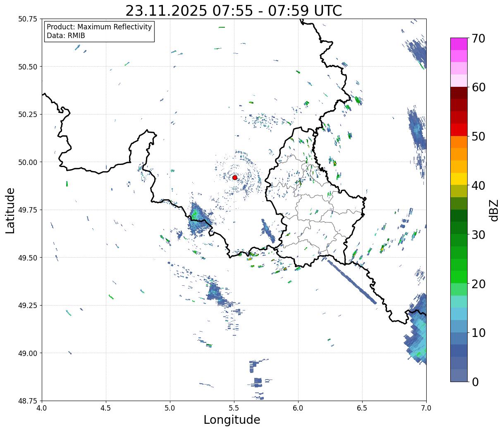The height and width of the screenshot is (430, 504).
Task: Click the longitude tick label "7.0"
Action: (x=426, y=408)
